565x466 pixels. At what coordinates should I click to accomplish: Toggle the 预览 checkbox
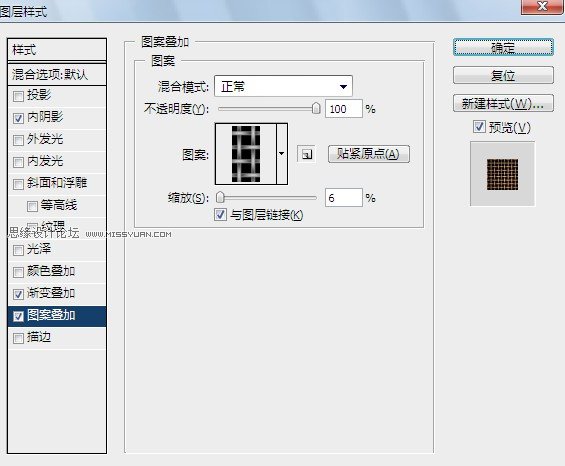[479, 127]
